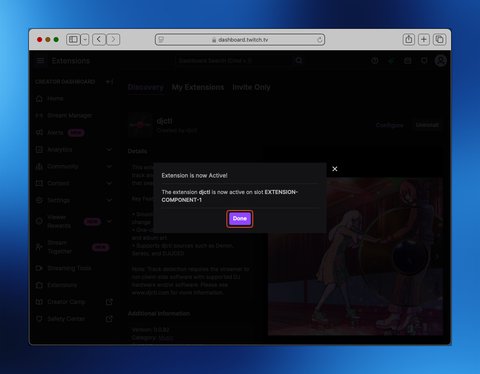Viewport: 480px width, 374px height.
Task: Switch to the Invite Only tab
Action: pyautogui.click(x=251, y=87)
